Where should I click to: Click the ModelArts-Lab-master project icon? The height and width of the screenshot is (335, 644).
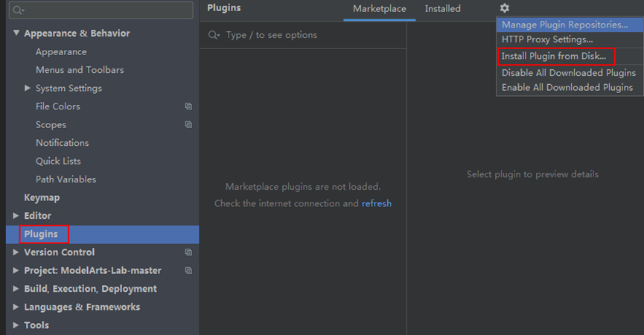tap(188, 270)
